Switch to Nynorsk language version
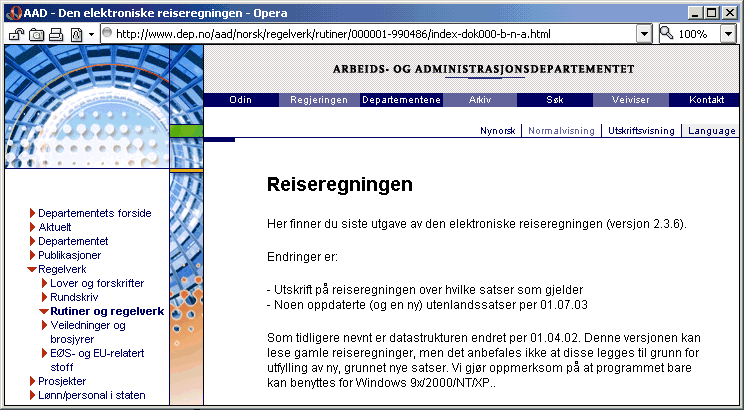The image size is (744, 410). (x=497, y=131)
